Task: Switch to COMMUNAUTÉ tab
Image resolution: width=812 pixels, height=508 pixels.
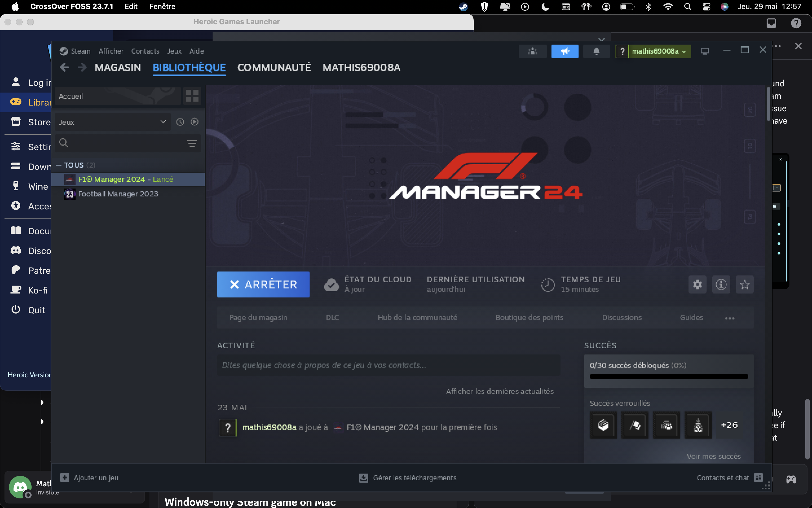Action: pyautogui.click(x=274, y=67)
